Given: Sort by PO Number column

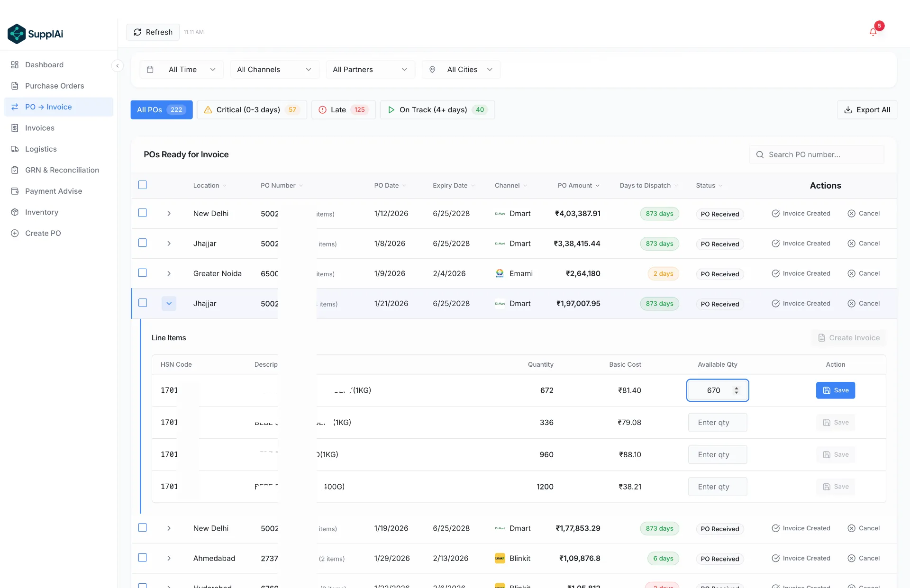Looking at the screenshot, I should pos(282,186).
